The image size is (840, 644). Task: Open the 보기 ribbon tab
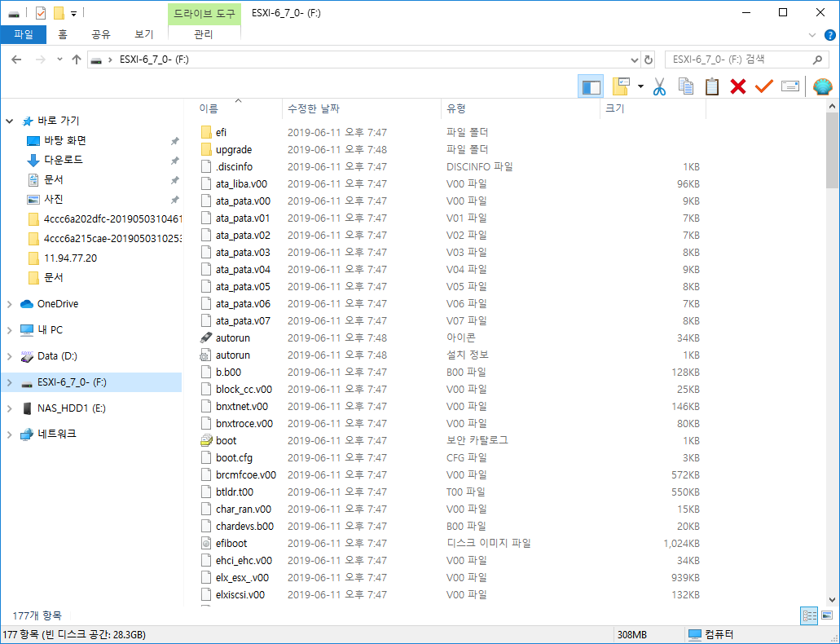point(143,35)
